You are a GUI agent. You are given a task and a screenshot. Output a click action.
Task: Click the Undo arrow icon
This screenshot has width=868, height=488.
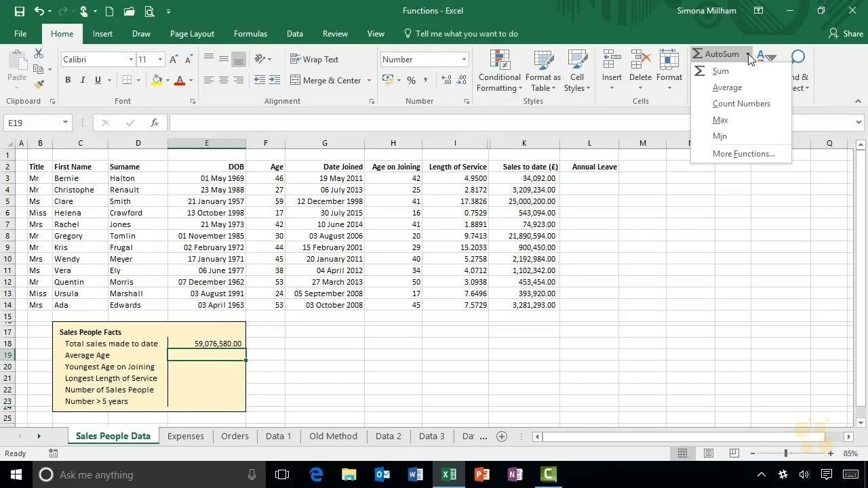39,11
